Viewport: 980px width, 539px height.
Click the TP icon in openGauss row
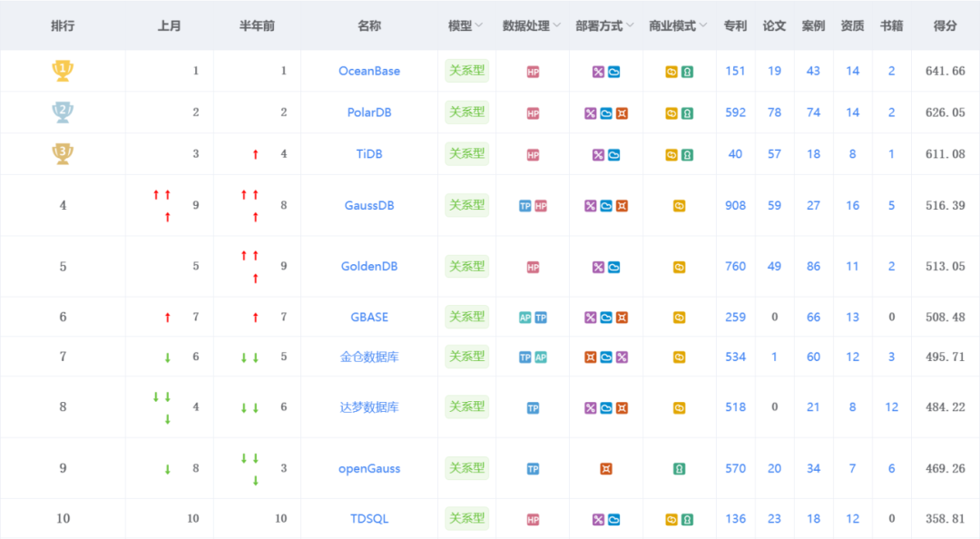[533, 469]
